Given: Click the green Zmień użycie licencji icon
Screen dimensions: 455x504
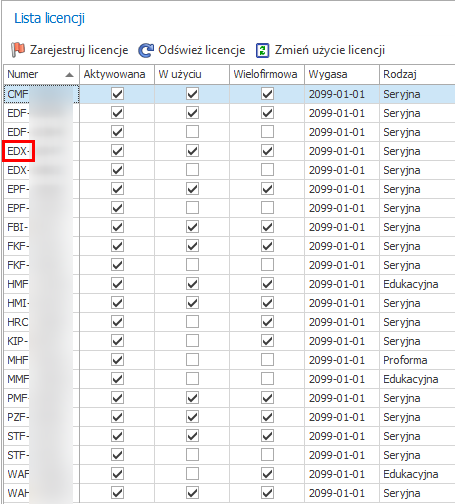Looking at the screenshot, I should pyautogui.click(x=262, y=51).
